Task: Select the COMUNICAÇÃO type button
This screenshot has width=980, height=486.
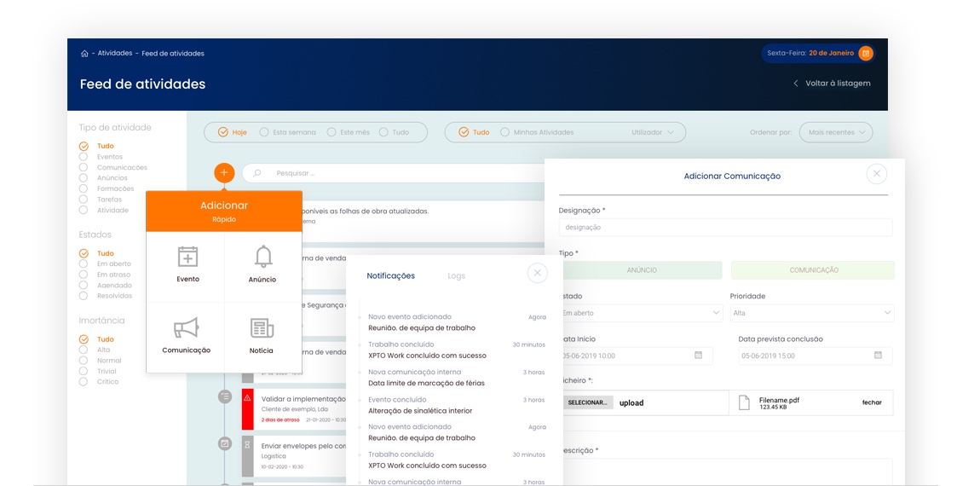Action: point(812,270)
